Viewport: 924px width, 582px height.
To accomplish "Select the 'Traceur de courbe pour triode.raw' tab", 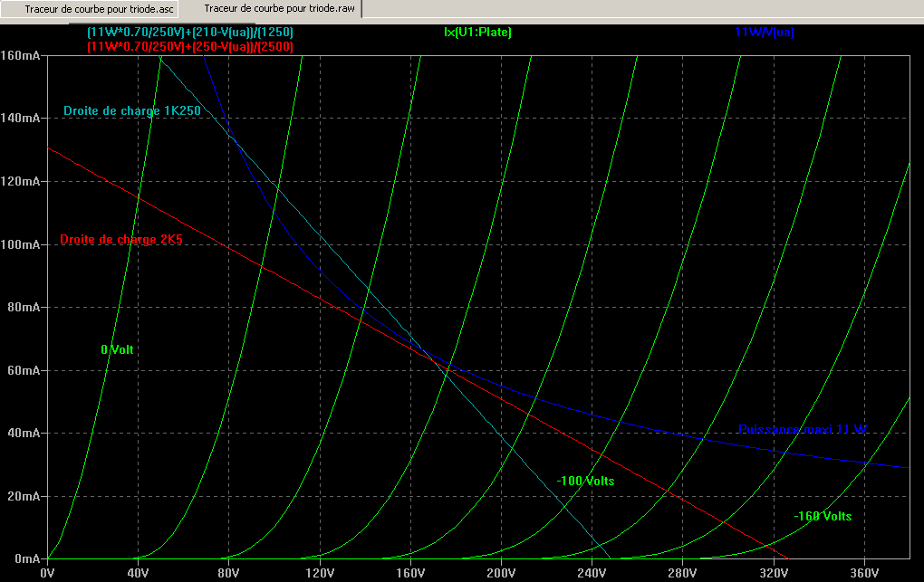I will [279, 8].
